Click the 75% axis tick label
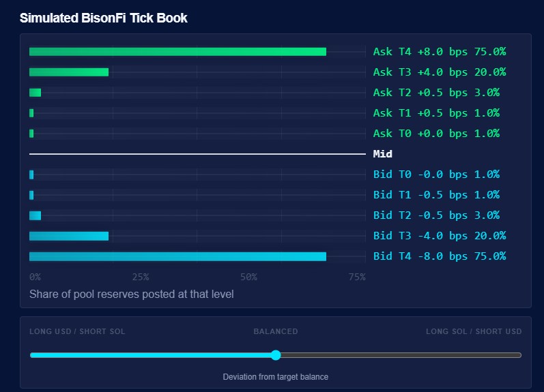Viewport: 544px width, 392px height. point(357,277)
